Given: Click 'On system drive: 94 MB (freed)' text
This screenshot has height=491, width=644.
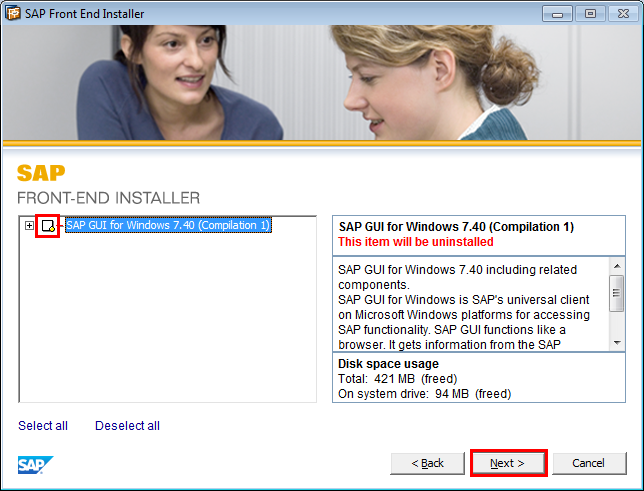Looking at the screenshot, I should click(x=425, y=394).
